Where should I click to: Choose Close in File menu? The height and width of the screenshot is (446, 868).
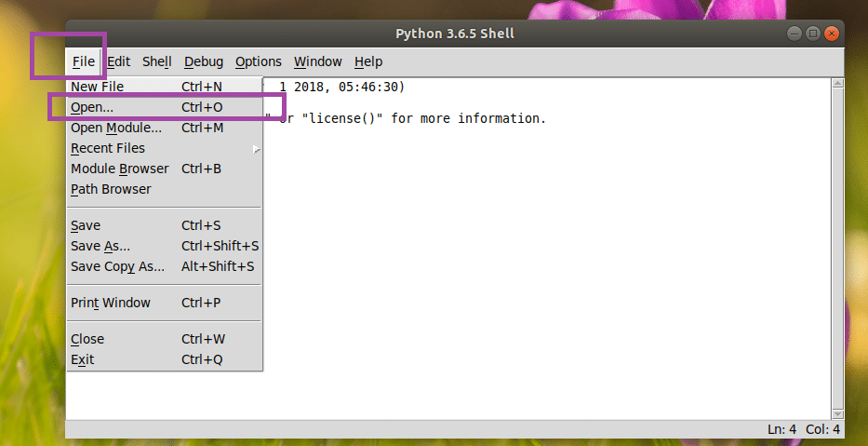(165, 339)
